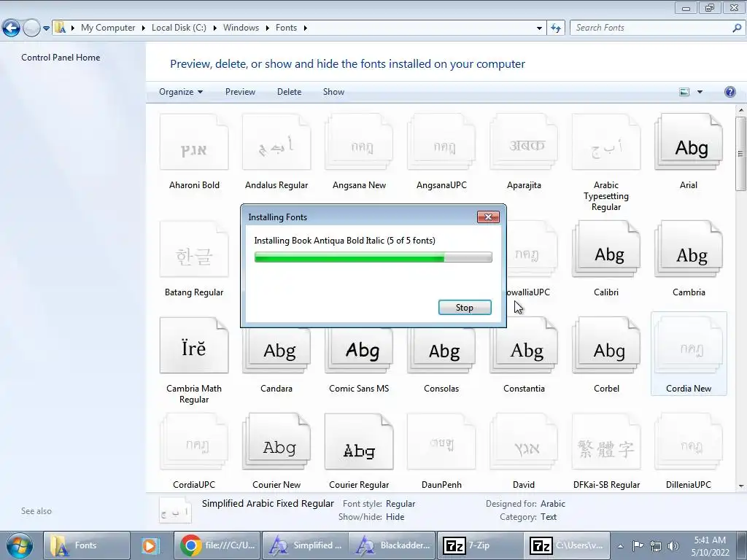
Task: Select the Constantia font icon
Action: pos(524,346)
